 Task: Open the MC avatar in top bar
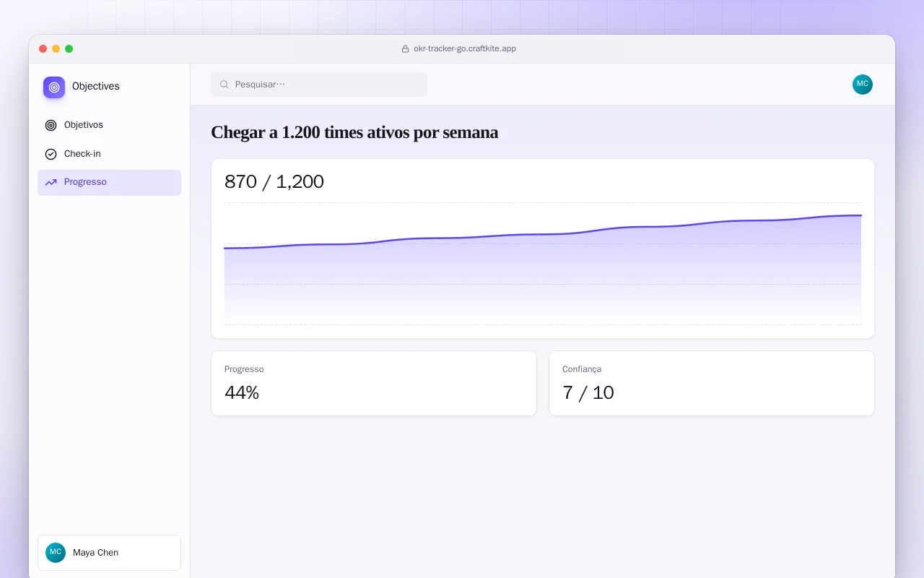click(x=863, y=85)
